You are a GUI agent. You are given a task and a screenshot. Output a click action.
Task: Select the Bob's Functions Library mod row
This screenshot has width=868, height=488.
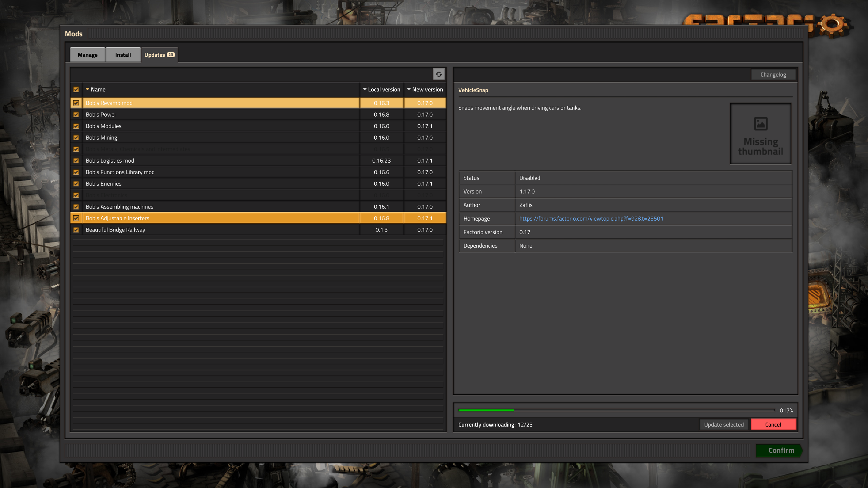[x=258, y=172]
